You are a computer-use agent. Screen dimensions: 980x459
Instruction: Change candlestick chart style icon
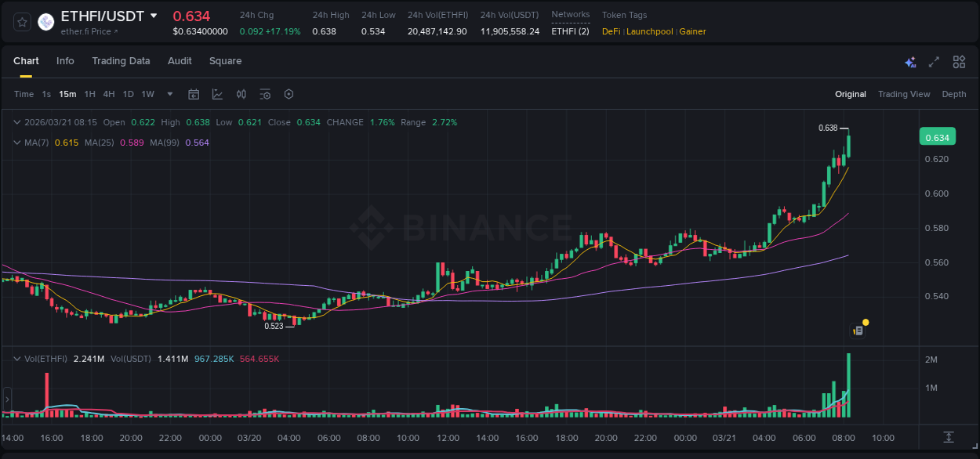tap(241, 94)
